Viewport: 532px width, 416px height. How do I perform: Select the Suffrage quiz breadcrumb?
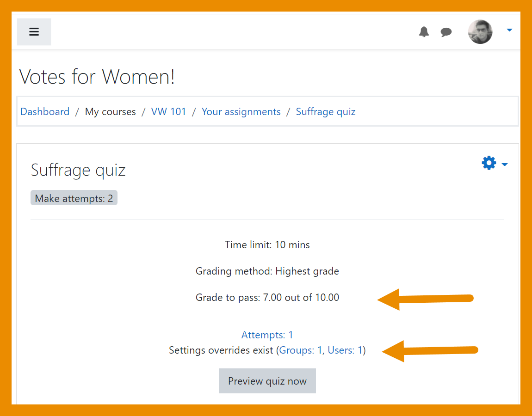point(325,111)
